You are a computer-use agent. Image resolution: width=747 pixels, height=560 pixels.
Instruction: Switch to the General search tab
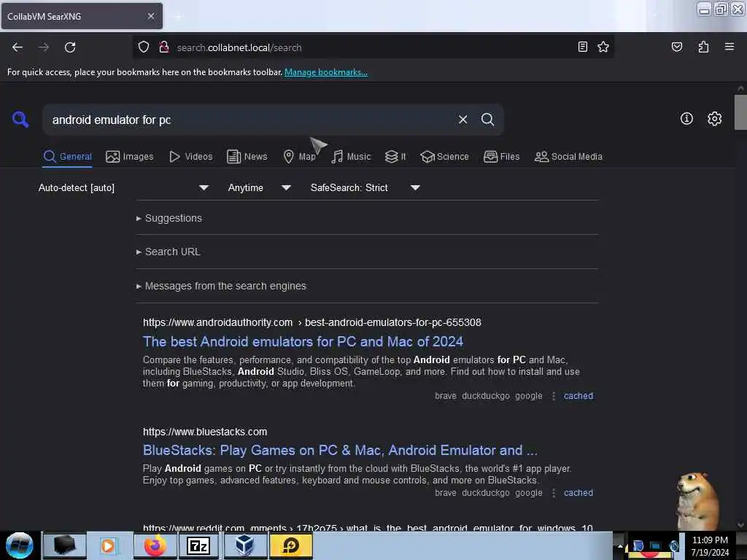coord(67,157)
